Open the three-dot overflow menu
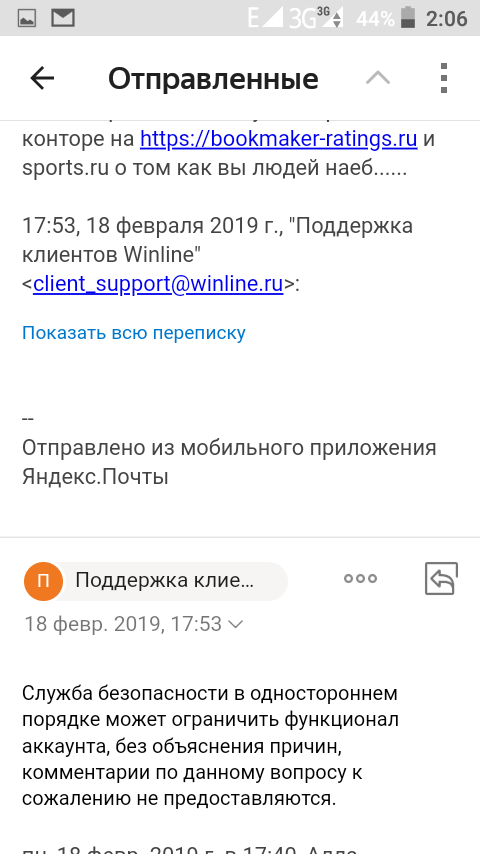The height and width of the screenshot is (854, 480). 444,78
